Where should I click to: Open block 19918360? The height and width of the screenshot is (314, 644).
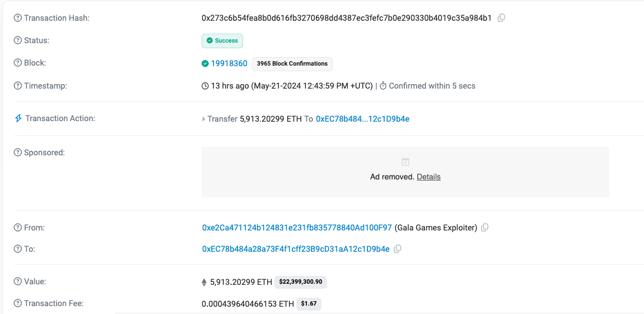[229, 63]
